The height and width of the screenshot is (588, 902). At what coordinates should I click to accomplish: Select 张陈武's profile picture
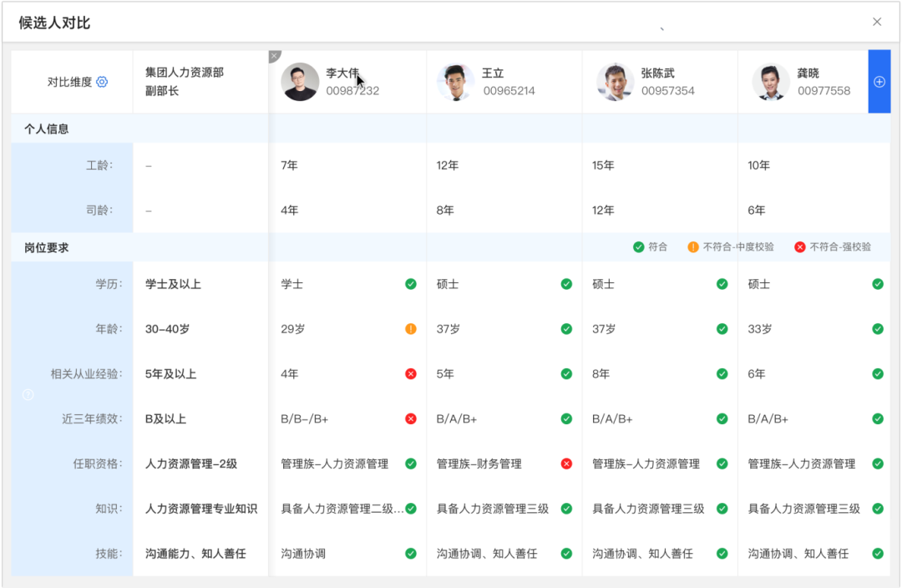tap(615, 82)
